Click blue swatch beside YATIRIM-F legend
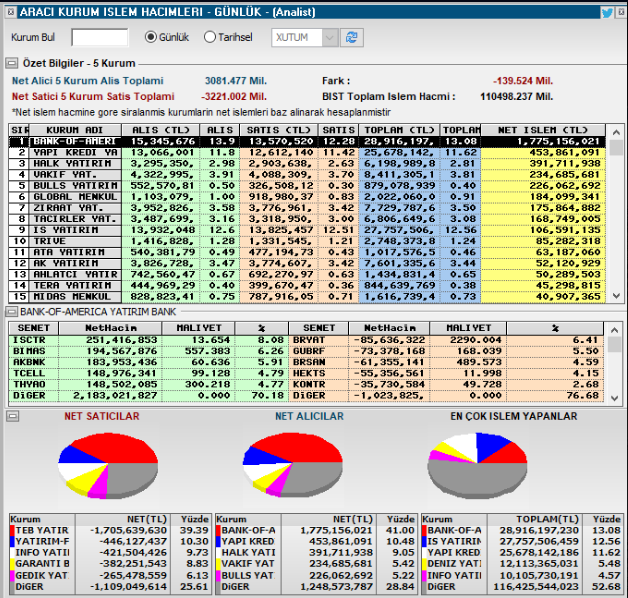 click(12, 542)
